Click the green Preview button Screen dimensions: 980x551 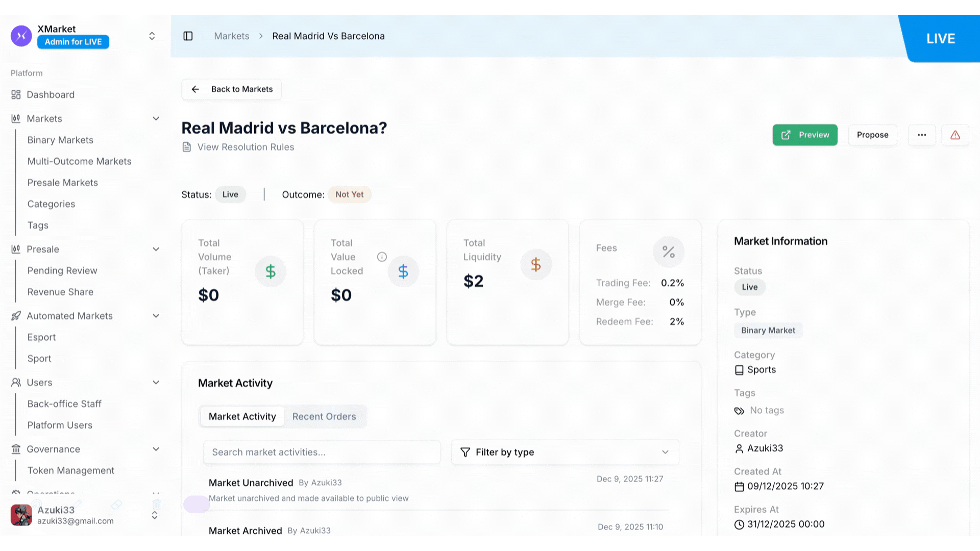pos(804,135)
